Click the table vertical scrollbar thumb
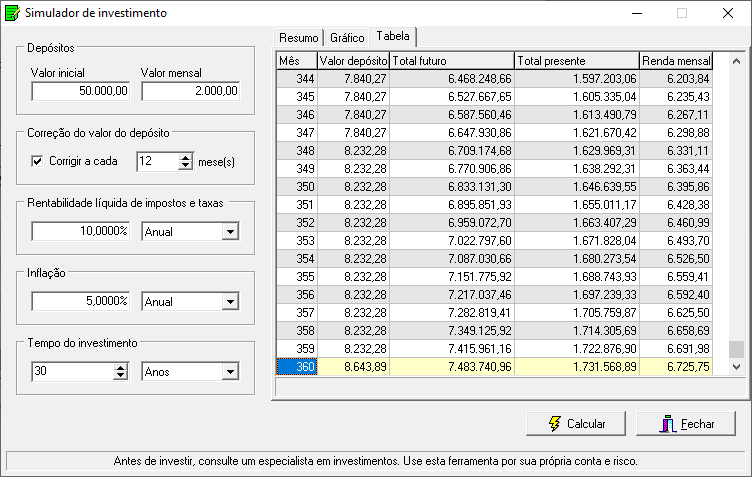 736,349
